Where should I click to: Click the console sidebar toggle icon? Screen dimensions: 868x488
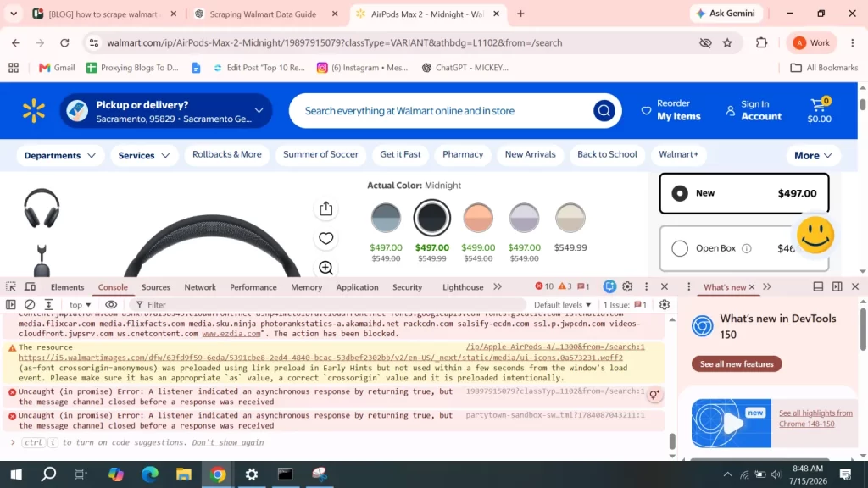[10, 304]
